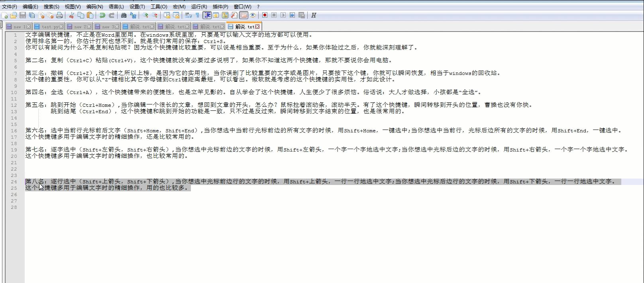Open the 运行(R) menu
644x283 pixels.
tap(199, 6)
